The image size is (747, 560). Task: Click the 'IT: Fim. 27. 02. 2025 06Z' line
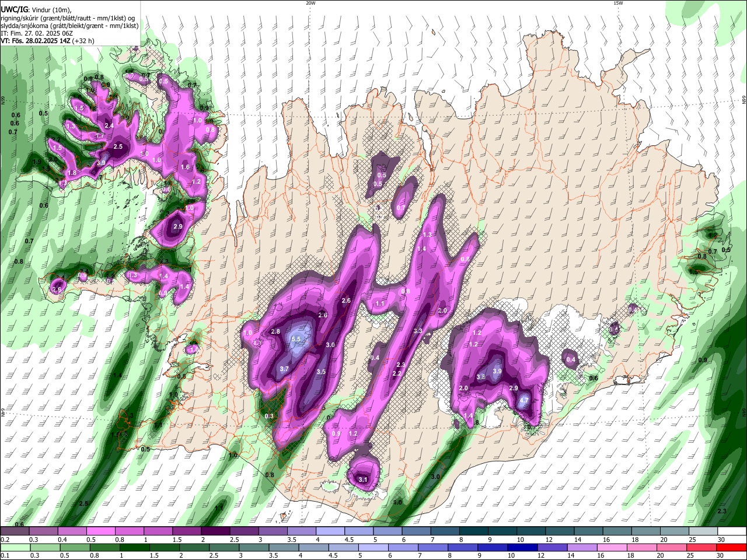click(x=36, y=33)
